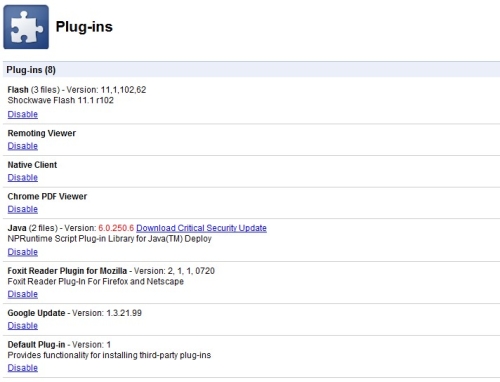Disable the Java plug-in

coord(23,252)
